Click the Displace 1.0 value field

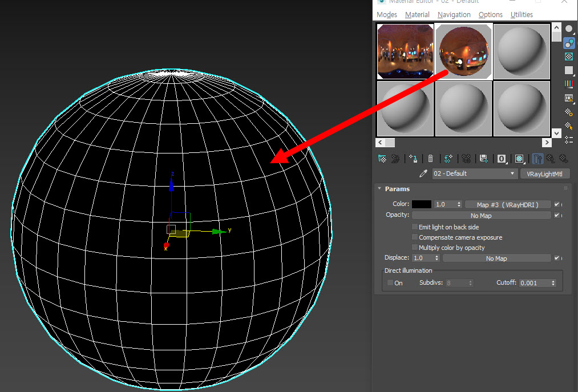(423, 258)
